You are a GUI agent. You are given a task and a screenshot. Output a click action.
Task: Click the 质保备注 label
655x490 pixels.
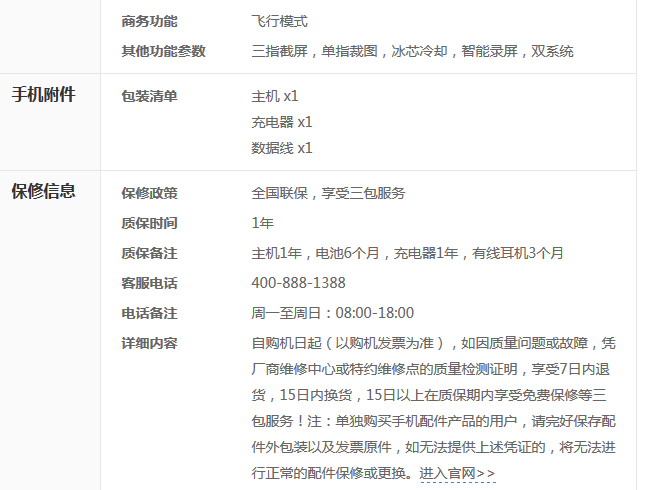[x=150, y=253]
